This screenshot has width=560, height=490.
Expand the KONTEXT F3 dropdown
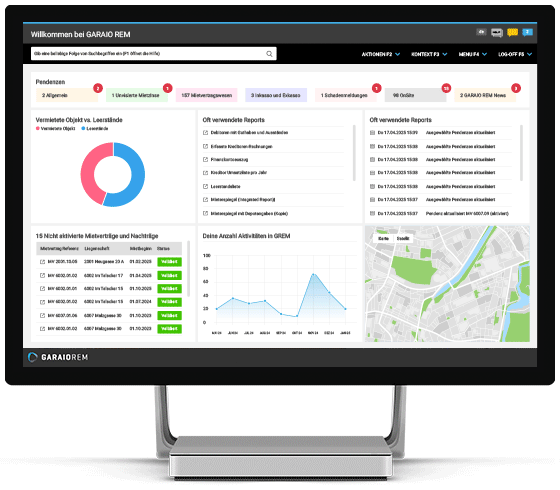click(429, 54)
